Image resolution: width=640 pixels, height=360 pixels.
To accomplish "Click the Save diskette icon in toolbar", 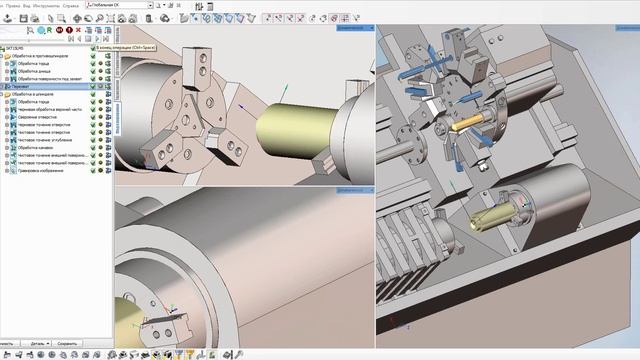I will [x=23, y=18].
